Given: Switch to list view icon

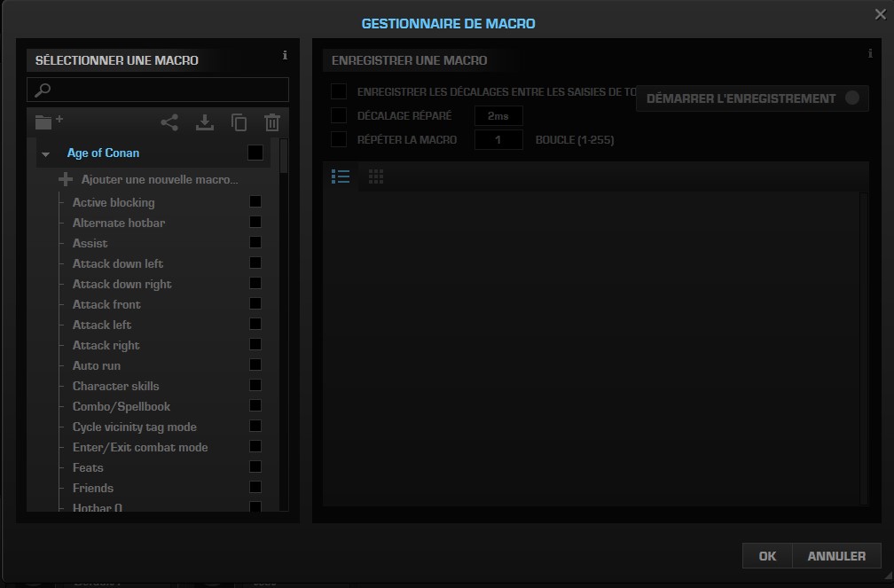Looking at the screenshot, I should pos(340,176).
